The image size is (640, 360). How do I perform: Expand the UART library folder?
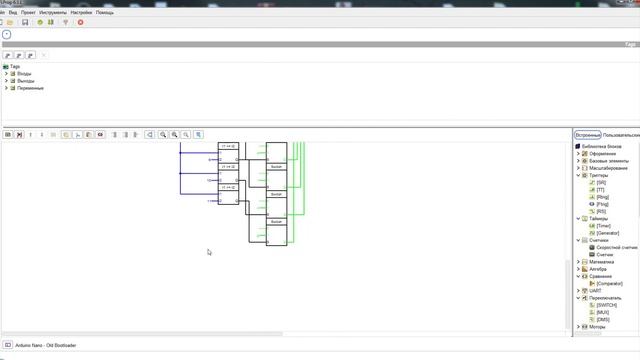point(578,291)
